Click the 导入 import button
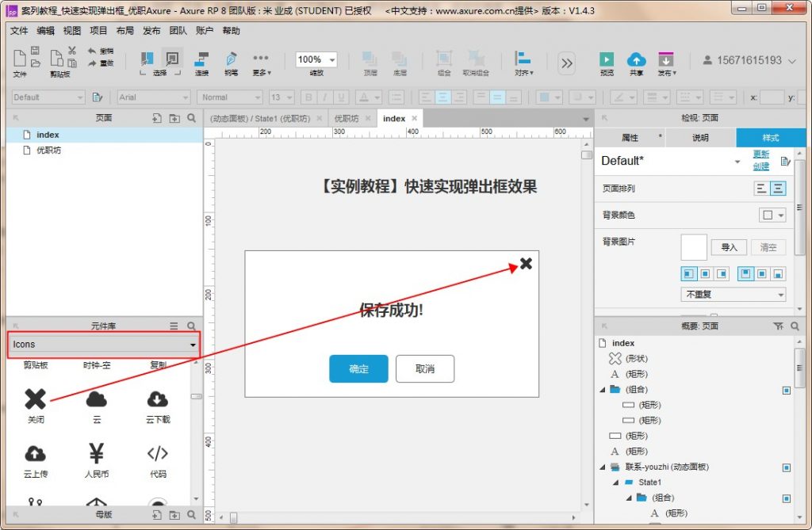 729,247
